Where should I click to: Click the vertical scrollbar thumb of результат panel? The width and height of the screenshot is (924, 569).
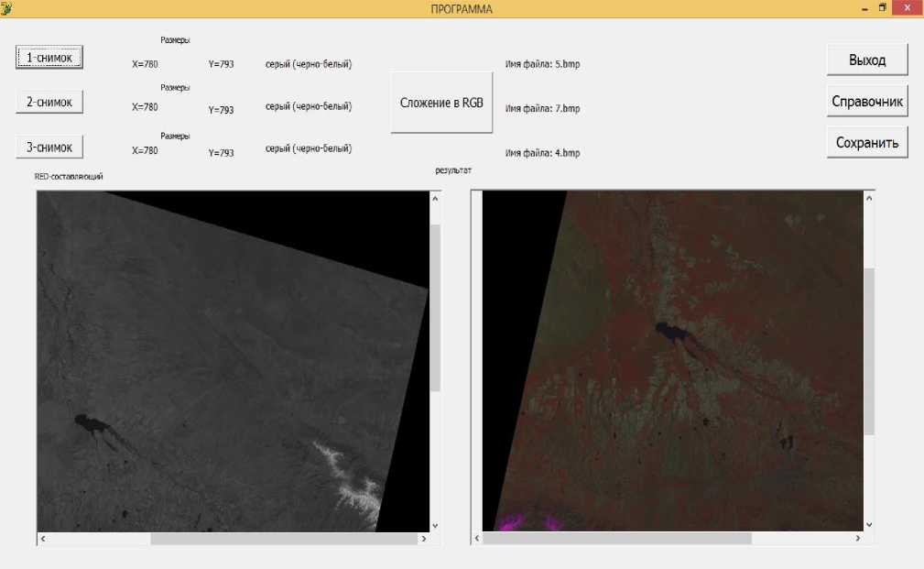point(869,351)
